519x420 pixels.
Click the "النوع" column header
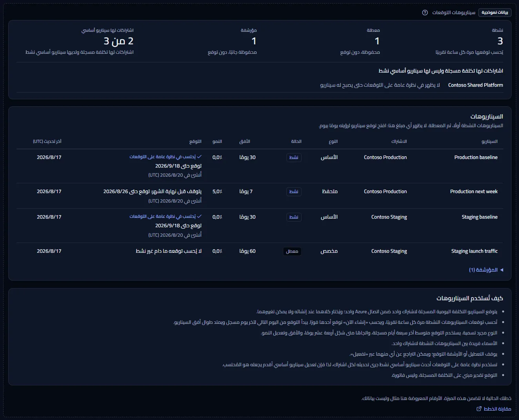[333, 141]
